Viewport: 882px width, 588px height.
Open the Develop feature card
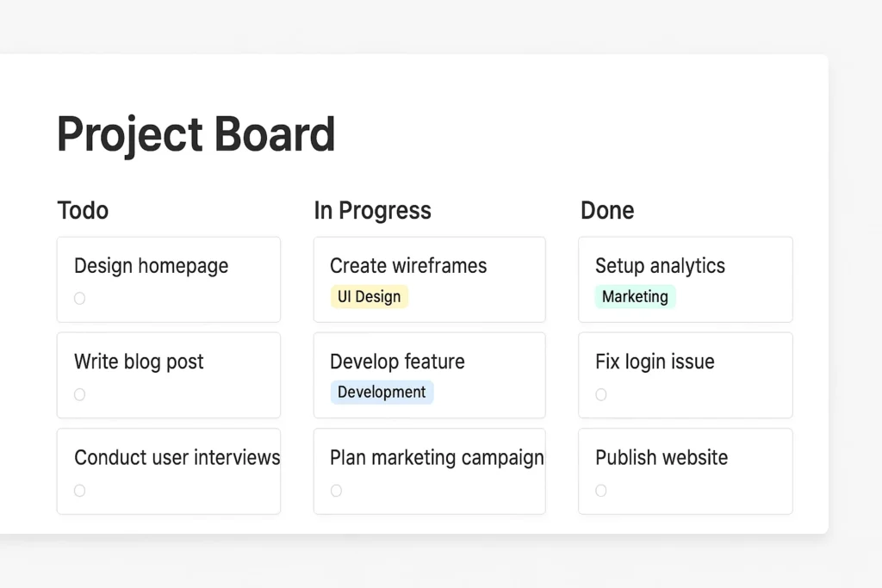pyautogui.click(x=397, y=362)
